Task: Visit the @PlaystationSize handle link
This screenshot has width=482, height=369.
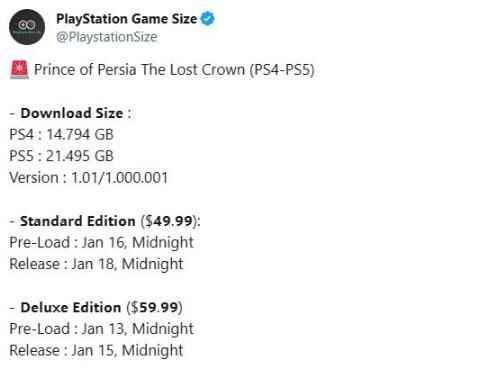Action: click(107, 37)
